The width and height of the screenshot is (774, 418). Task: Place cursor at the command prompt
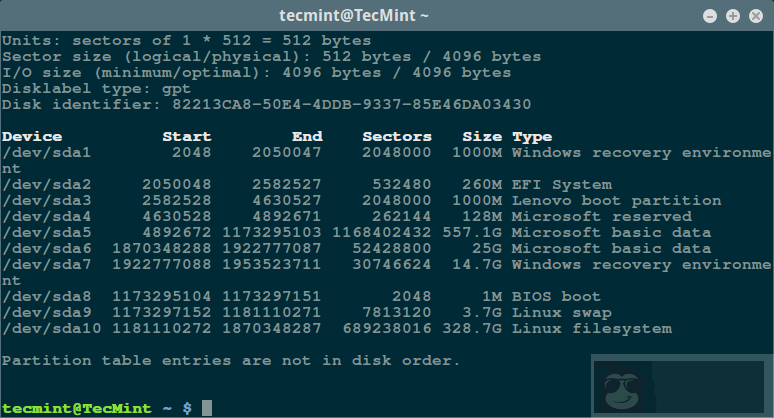tap(207, 408)
